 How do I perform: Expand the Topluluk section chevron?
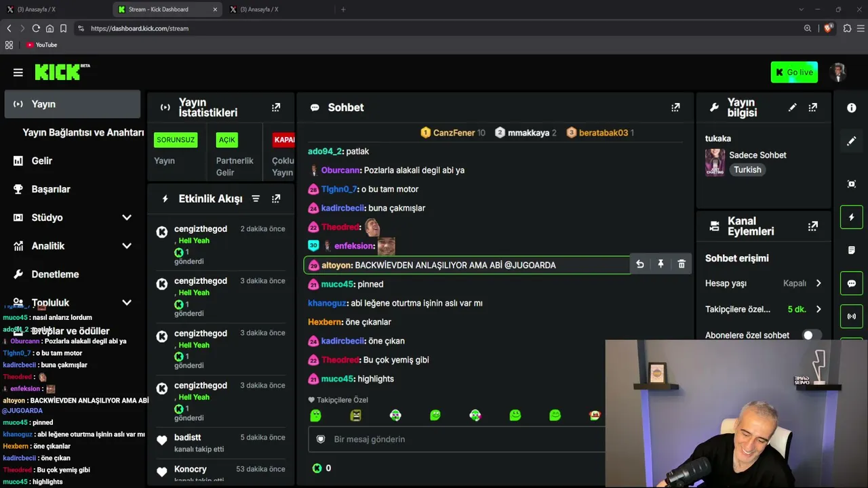[127, 303]
